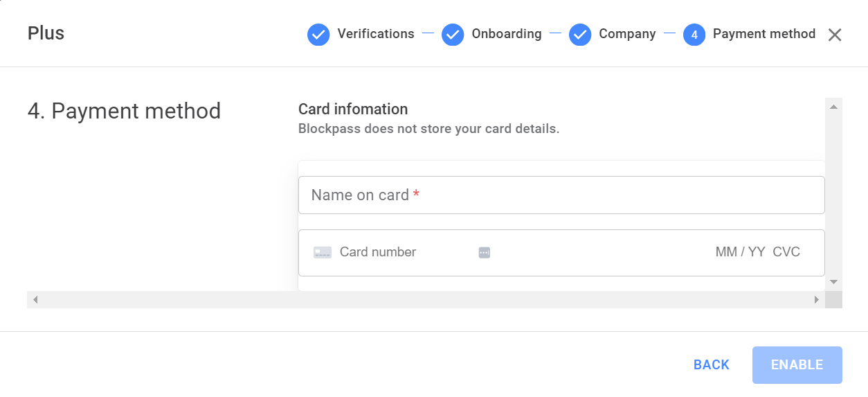Click the credit card icon in the card field
Image resolution: width=868 pixels, height=397 pixels.
[x=323, y=252]
